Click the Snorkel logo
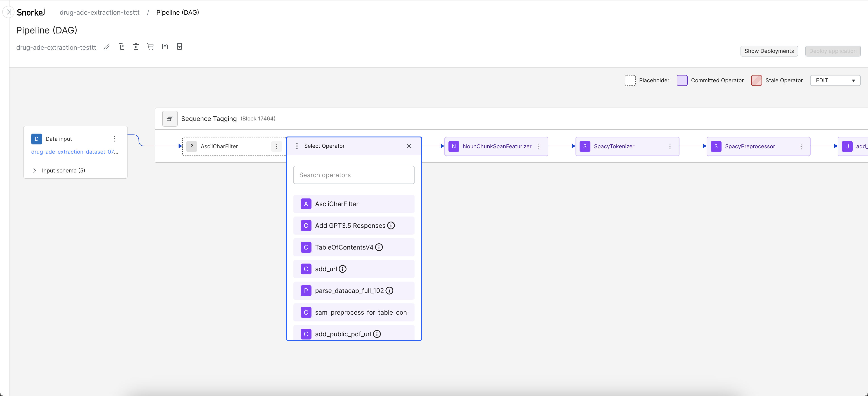 point(31,12)
